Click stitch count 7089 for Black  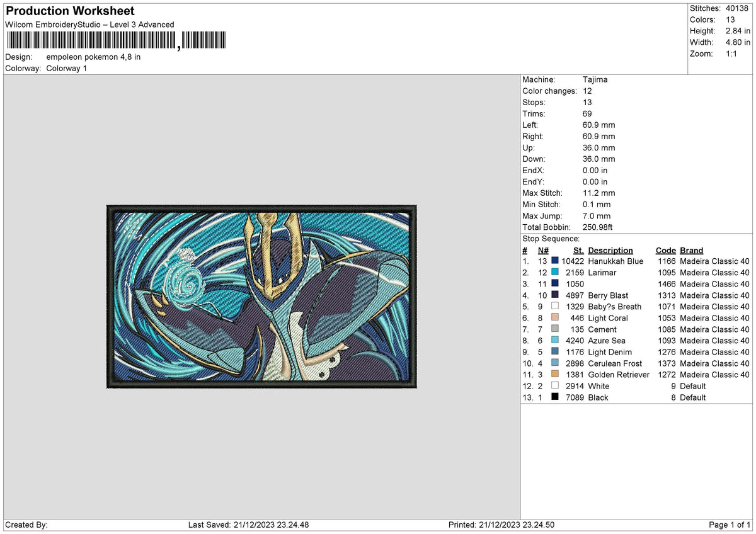click(575, 397)
